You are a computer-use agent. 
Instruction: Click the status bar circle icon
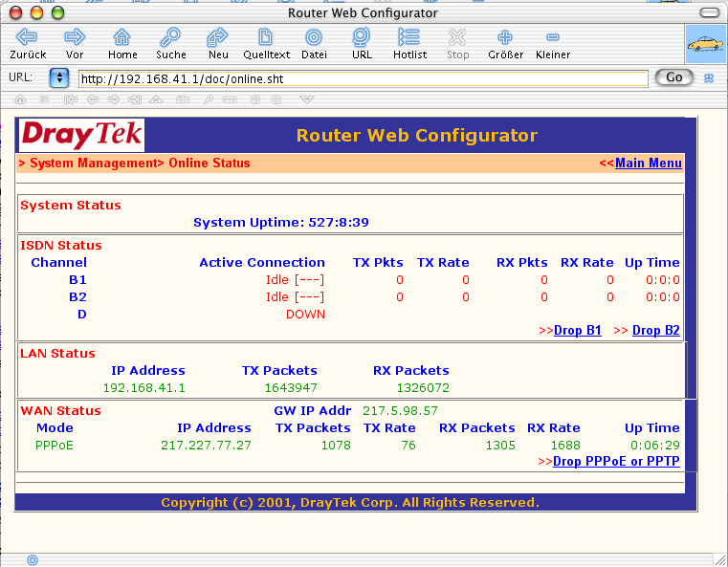[32, 560]
